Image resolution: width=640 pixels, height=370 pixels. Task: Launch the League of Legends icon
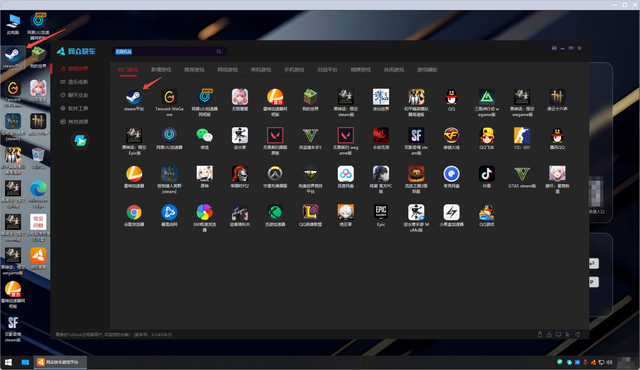coord(310,212)
